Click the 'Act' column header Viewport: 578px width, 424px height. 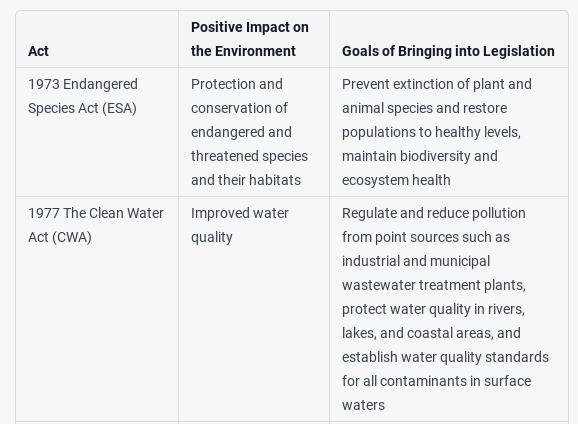coord(38,51)
